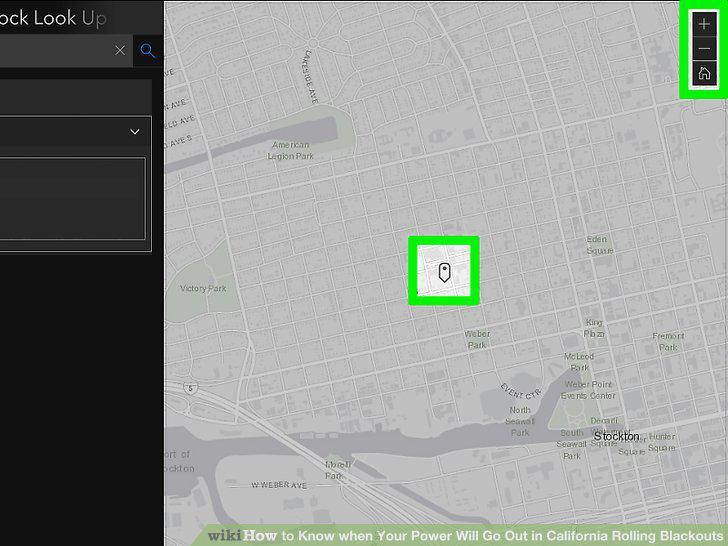Click the McLeod Park label
Viewport: 728px width, 546px height.
[579, 362]
